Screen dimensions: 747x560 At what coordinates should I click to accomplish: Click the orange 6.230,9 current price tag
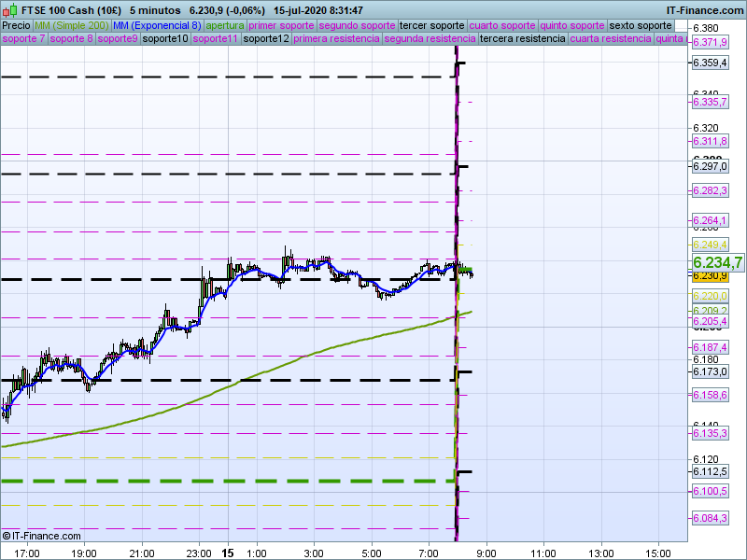coord(710,276)
